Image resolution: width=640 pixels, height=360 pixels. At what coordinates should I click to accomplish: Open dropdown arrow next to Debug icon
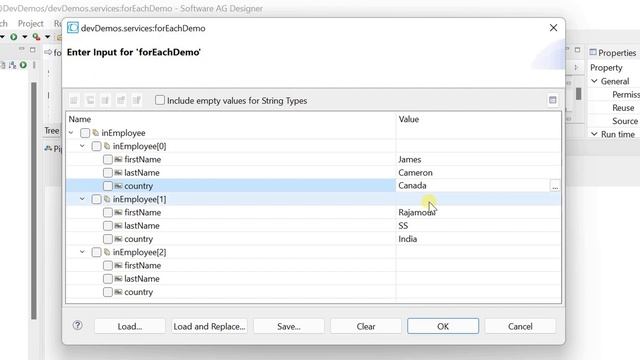pyautogui.click(x=47, y=37)
